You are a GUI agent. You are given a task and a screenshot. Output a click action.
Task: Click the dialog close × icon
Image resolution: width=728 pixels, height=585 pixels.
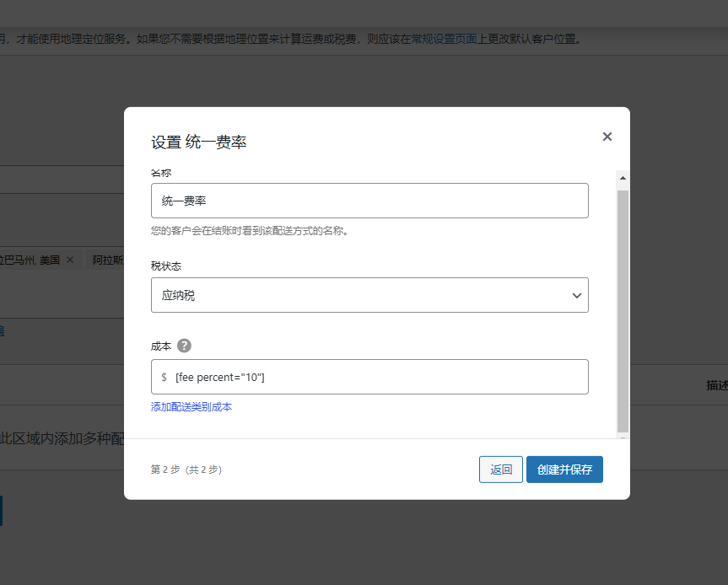tap(607, 136)
